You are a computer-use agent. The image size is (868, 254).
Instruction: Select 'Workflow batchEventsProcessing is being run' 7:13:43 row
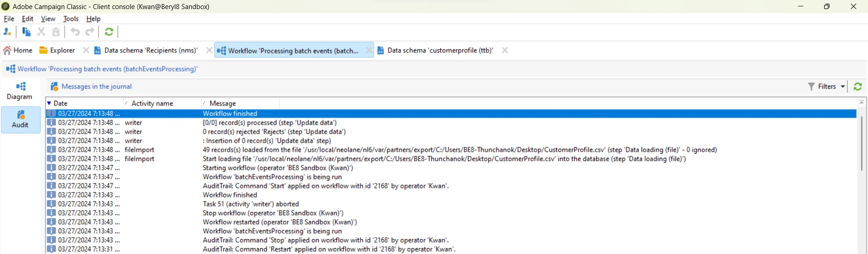click(451, 231)
